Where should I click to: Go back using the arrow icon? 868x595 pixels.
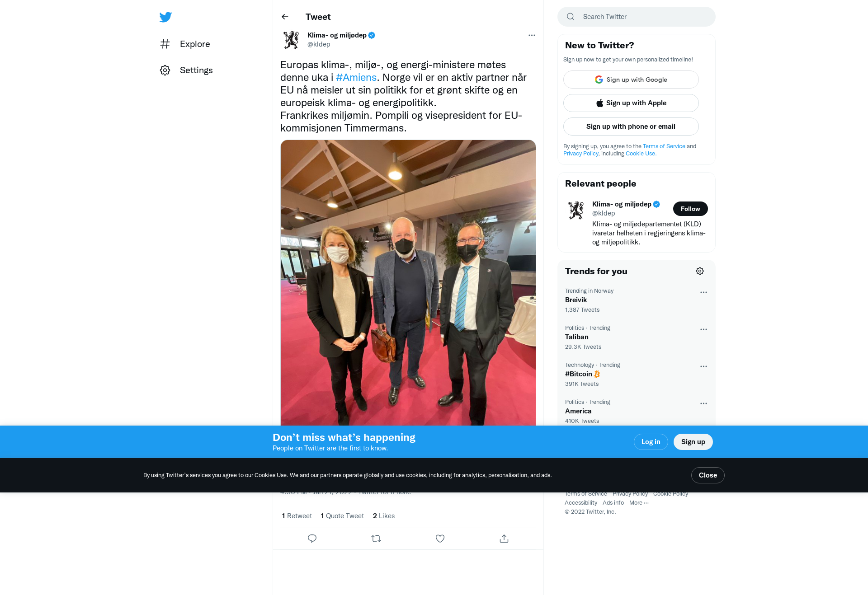tap(285, 17)
